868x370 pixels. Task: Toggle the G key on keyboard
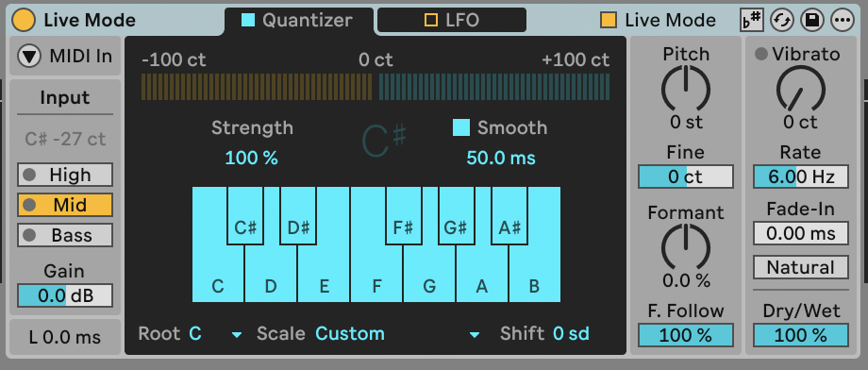[x=429, y=274]
